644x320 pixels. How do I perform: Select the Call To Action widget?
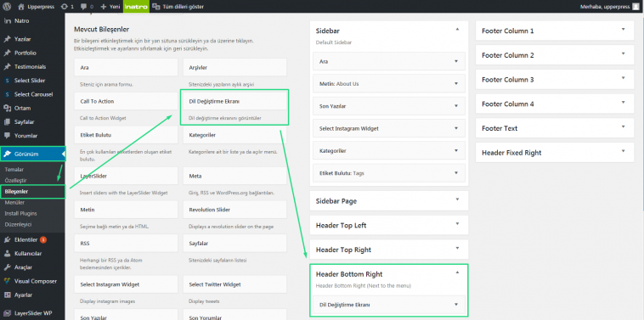tap(126, 101)
